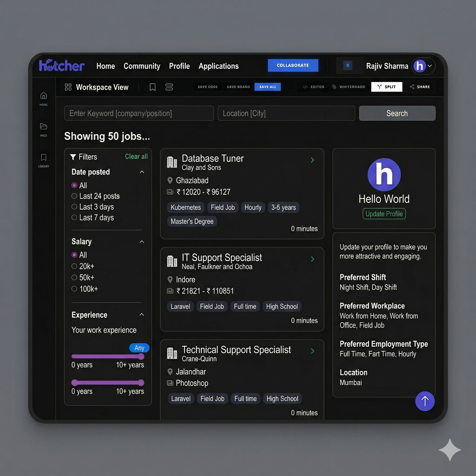
Task: Clear all filters using the green link
Action: click(136, 156)
